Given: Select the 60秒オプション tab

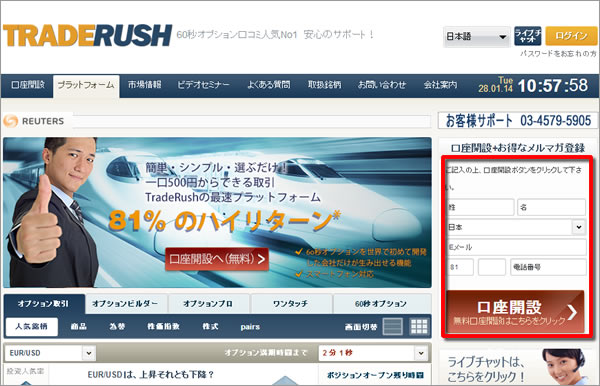Looking at the screenshot, I should pyautogui.click(x=382, y=304).
